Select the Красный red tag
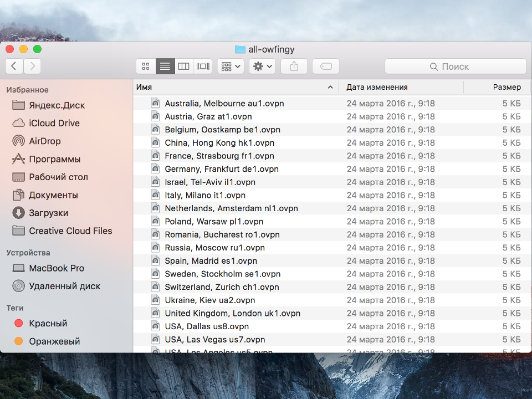The image size is (532, 399). coord(40,323)
